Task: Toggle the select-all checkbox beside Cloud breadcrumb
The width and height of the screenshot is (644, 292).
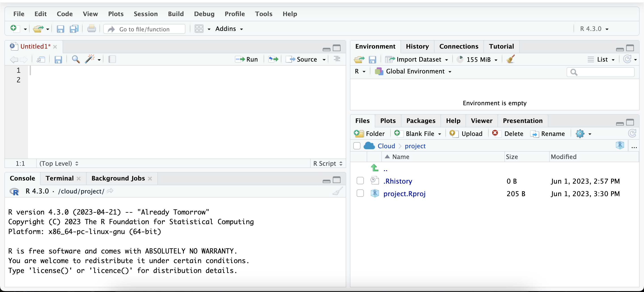Action: tap(357, 146)
